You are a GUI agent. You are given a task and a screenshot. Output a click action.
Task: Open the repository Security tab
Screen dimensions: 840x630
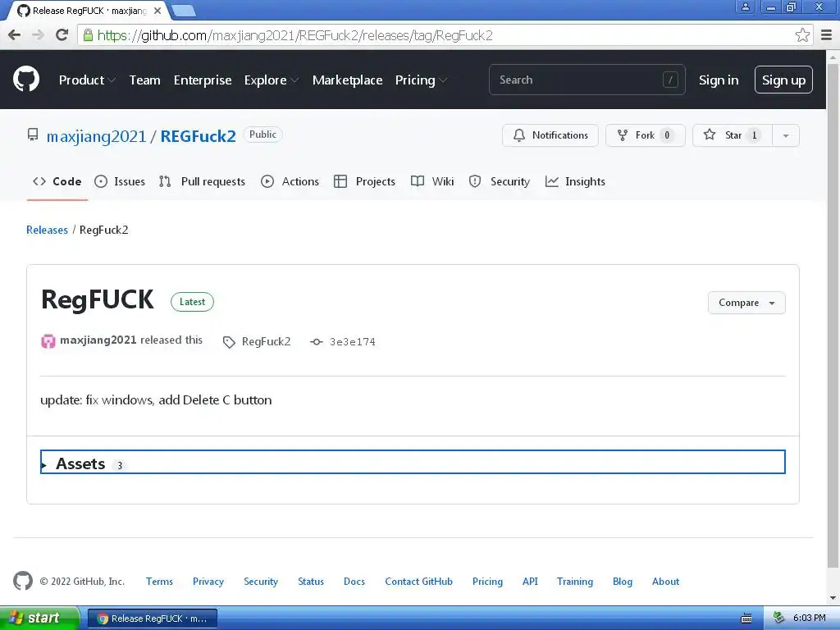[x=500, y=181]
